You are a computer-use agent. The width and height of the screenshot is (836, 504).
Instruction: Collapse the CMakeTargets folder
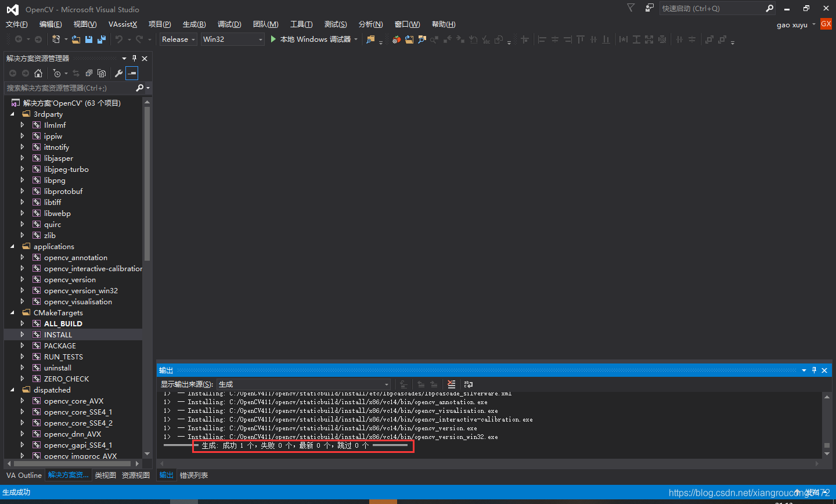(13, 312)
